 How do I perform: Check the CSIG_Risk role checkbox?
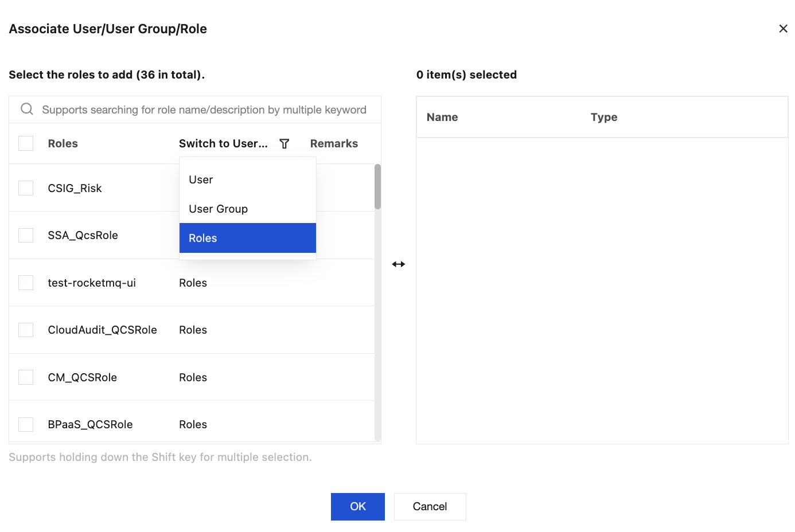[26, 188]
